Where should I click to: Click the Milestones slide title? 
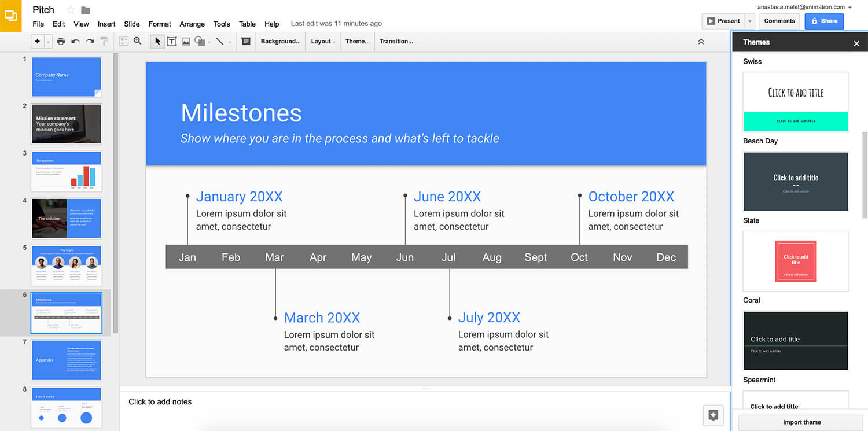(x=241, y=113)
